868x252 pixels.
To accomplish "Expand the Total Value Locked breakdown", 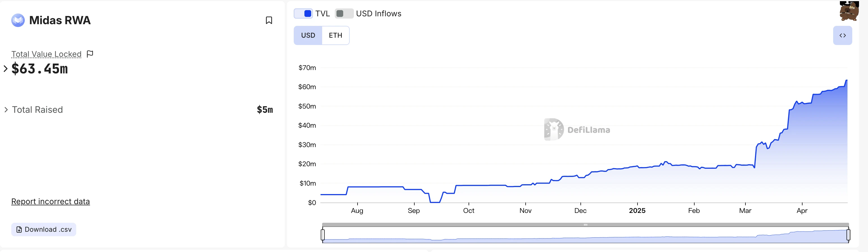I will pyautogui.click(x=5, y=69).
